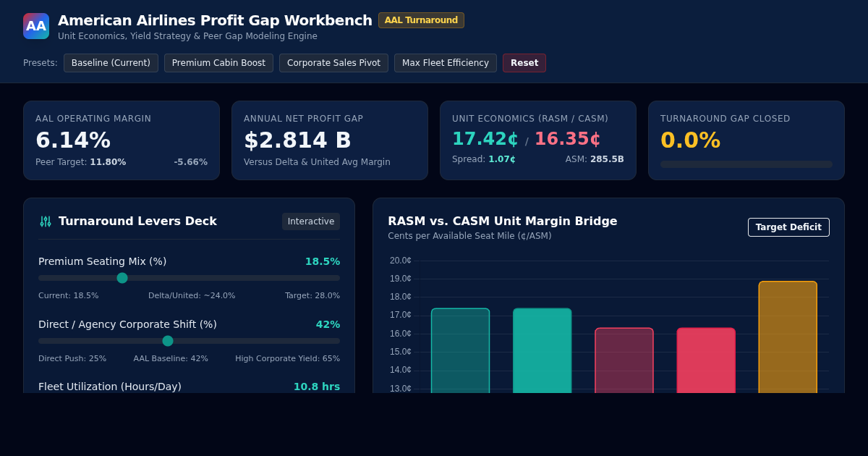Select the Corporate Sales Pivot preset
The width and height of the screenshot is (868, 456).
pos(333,63)
